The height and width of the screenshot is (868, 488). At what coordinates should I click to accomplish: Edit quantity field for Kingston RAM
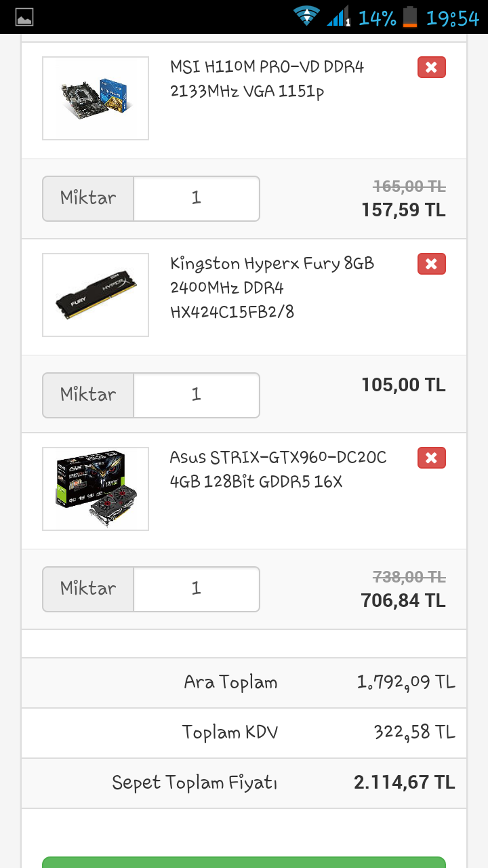197,394
